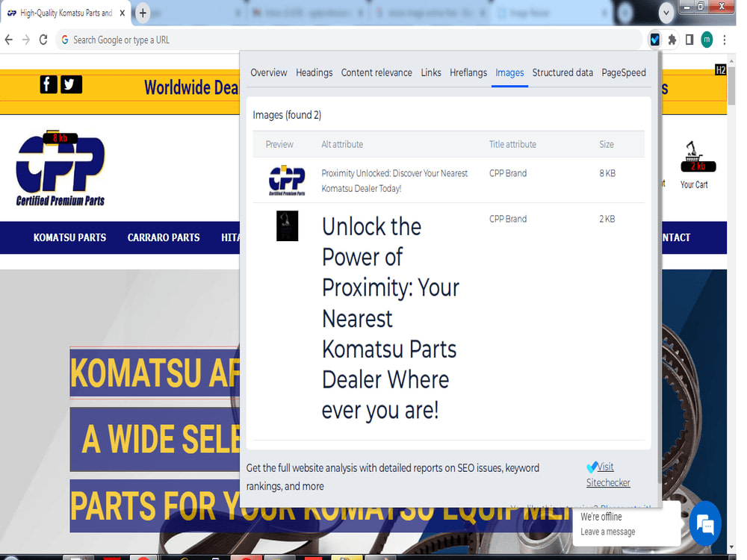Go back with the back arrow

point(8,40)
